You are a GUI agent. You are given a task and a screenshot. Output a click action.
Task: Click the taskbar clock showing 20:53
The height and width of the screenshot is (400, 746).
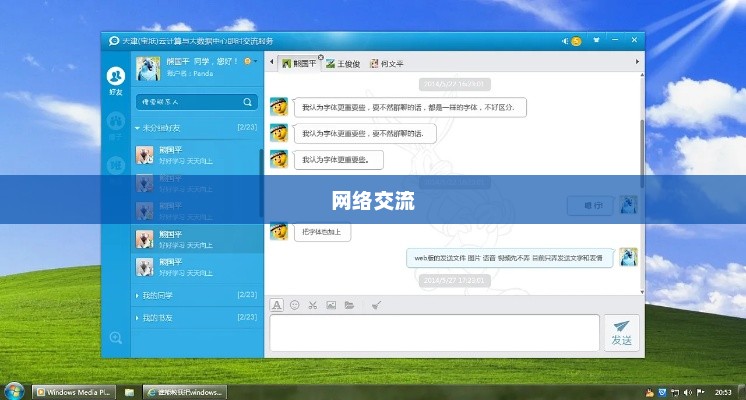click(723, 392)
